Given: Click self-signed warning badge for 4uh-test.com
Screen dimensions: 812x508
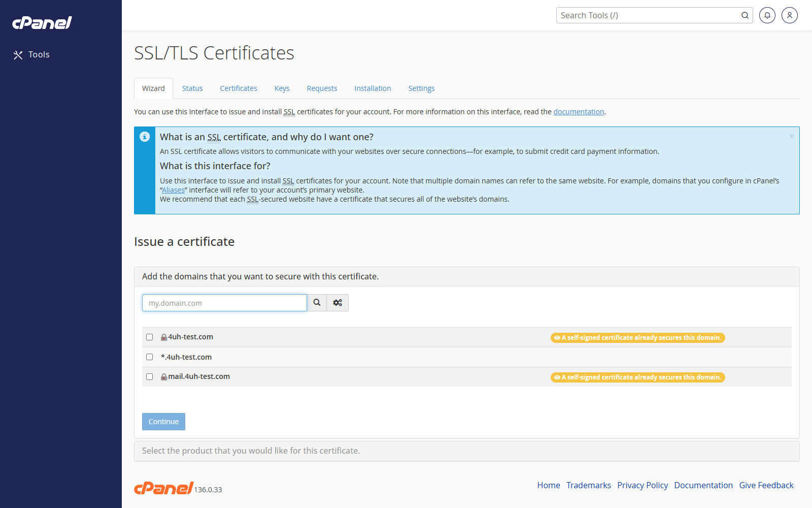Looking at the screenshot, I should pyautogui.click(x=637, y=338).
